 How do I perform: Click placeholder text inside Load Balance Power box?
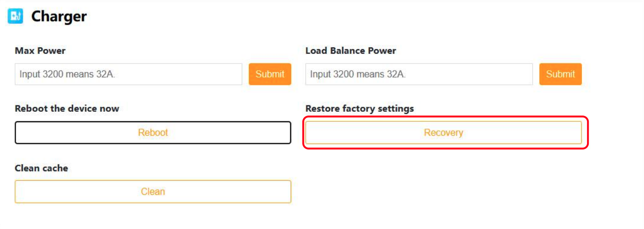click(x=358, y=74)
